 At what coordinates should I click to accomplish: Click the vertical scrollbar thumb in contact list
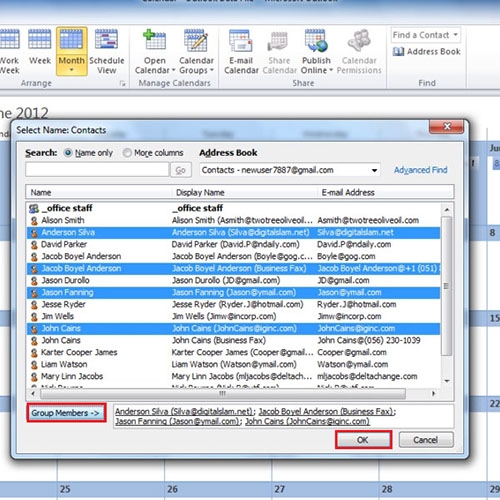point(447,286)
